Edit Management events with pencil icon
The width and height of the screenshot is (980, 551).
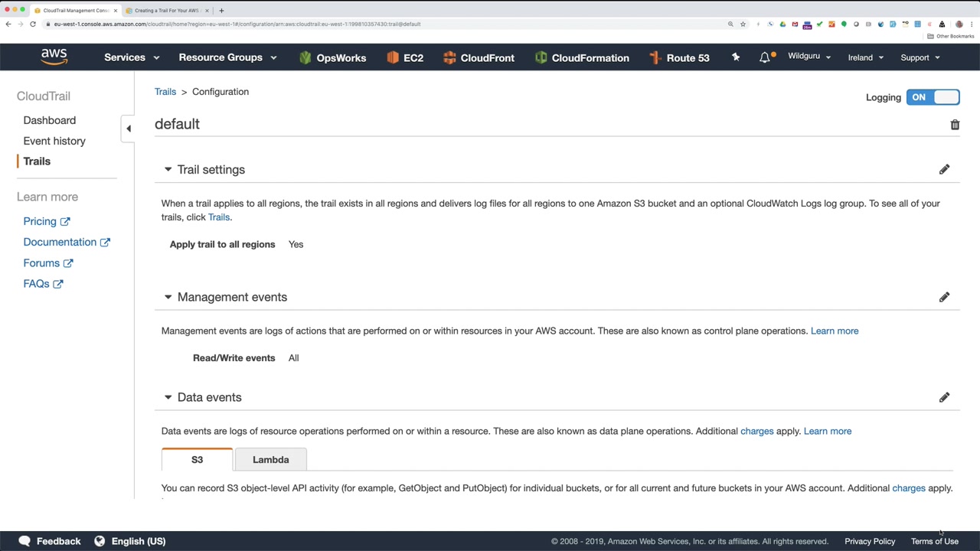pos(944,297)
